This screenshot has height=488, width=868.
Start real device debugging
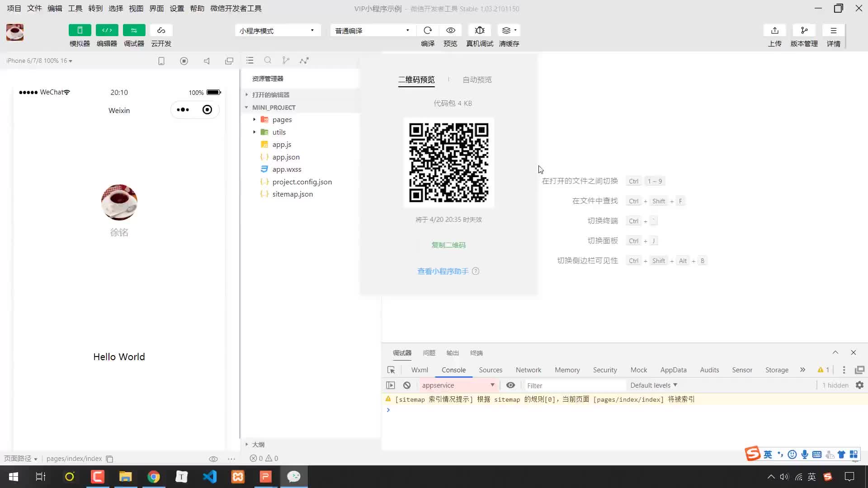click(x=480, y=30)
